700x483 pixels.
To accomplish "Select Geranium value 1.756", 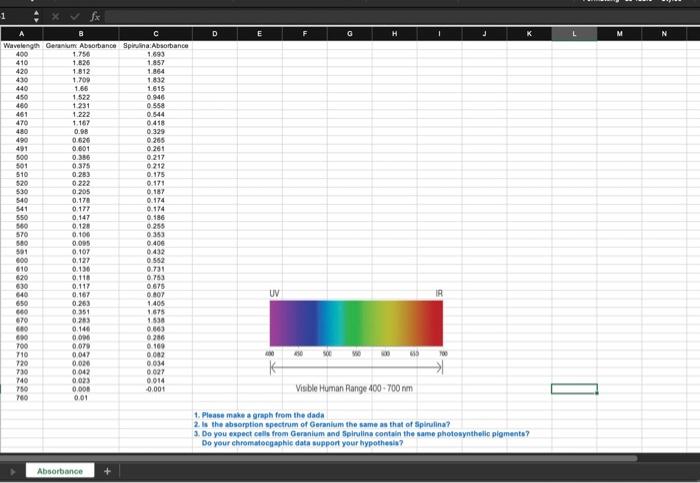I will 81,54.
